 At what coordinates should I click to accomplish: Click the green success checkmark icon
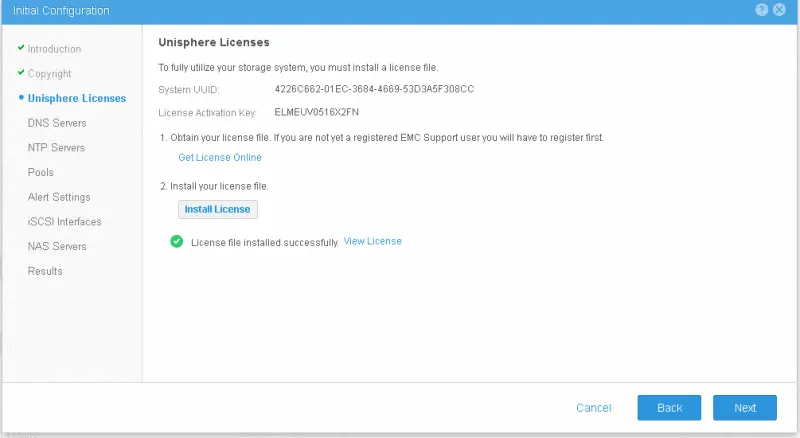(x=177, y=241)
